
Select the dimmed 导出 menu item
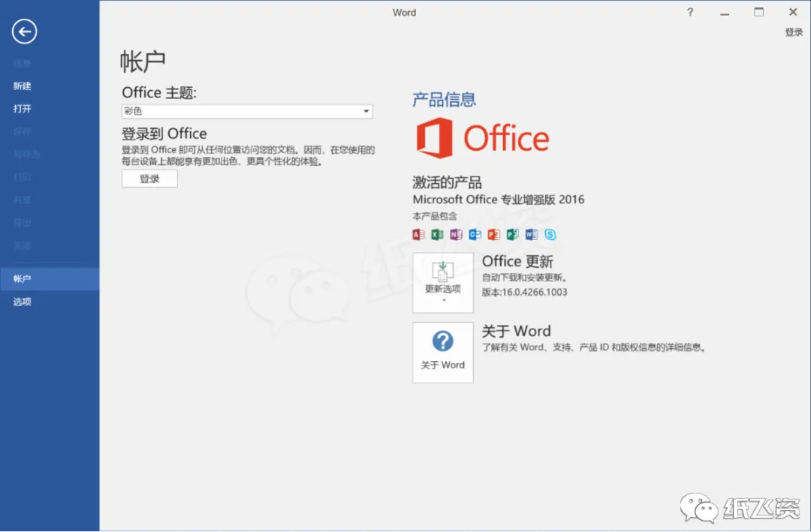(x=23, y=222)
